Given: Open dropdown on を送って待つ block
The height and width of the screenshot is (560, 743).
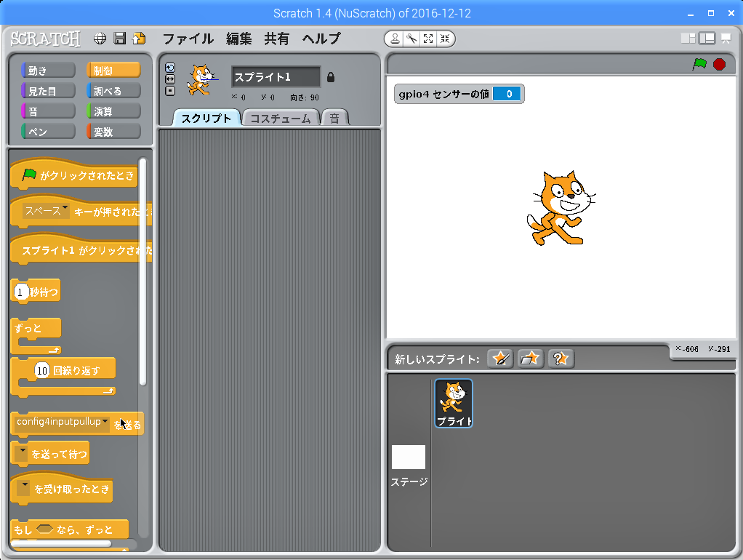Looking at the screenshot, I should (21, 454).
